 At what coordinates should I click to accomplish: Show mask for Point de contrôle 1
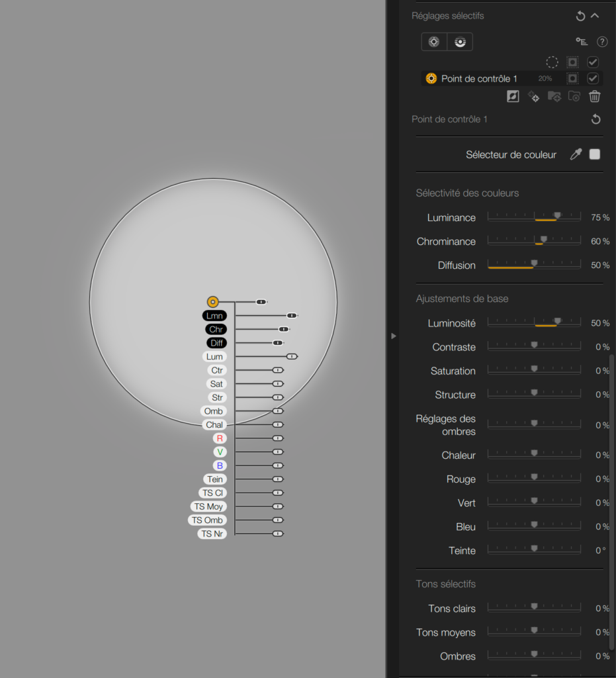[x=572, y=78]
